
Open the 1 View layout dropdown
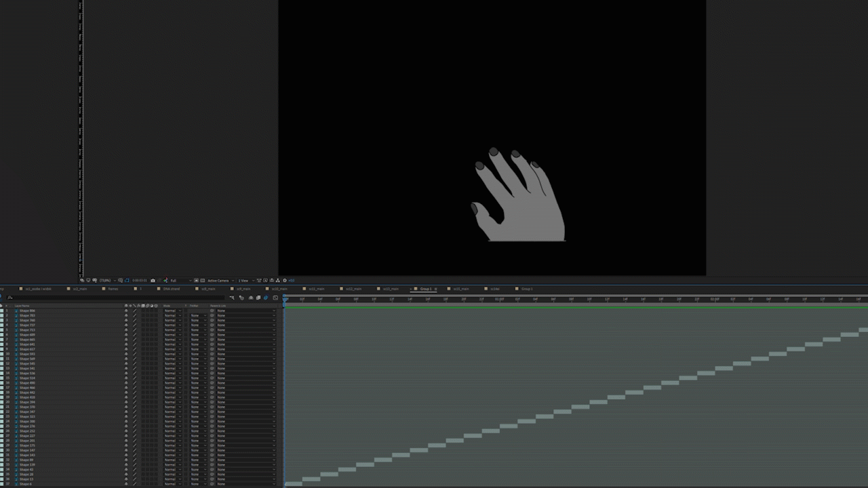(x=246, y=281)
